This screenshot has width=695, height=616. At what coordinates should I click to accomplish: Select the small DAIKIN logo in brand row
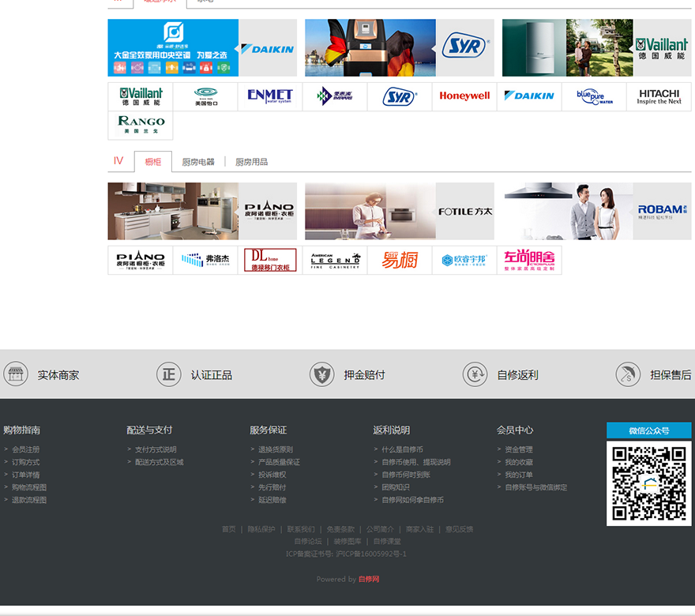tap(529, 96)
